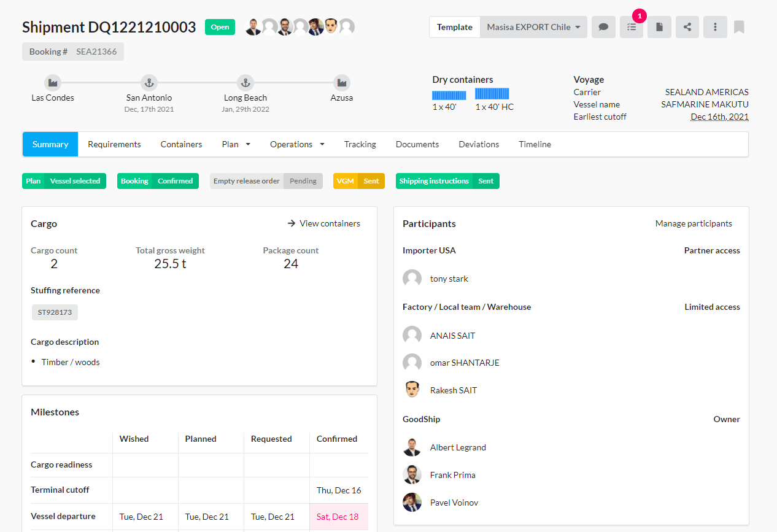Screen dimensions: 777x532
Task: Open the comments chat bubble icon
Action: point(603,27)
